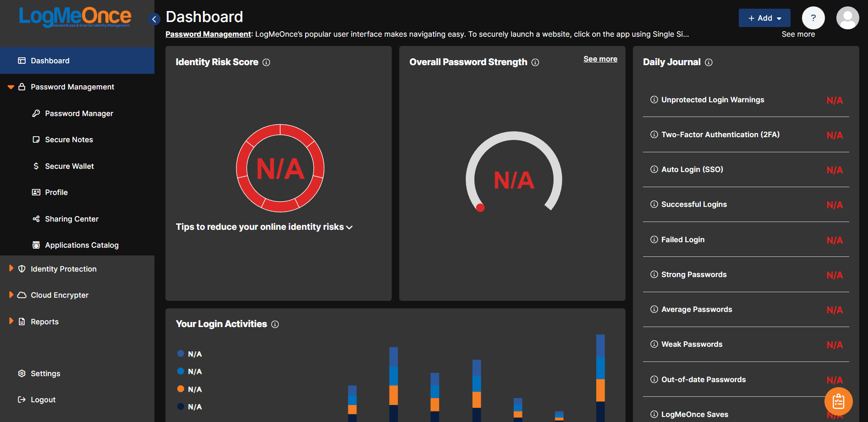
Task: Click info icon beside Successful Logins
Action: click(654, 204)
